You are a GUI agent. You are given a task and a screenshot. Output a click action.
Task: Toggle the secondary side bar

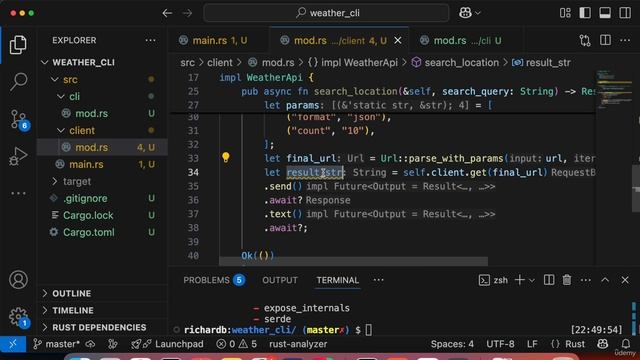tap(625, 13)
